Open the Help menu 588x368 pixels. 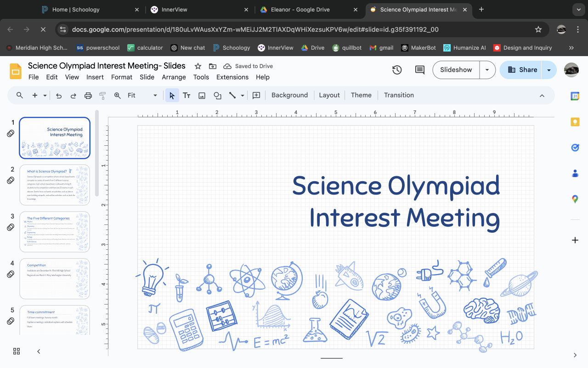[263, 77]
